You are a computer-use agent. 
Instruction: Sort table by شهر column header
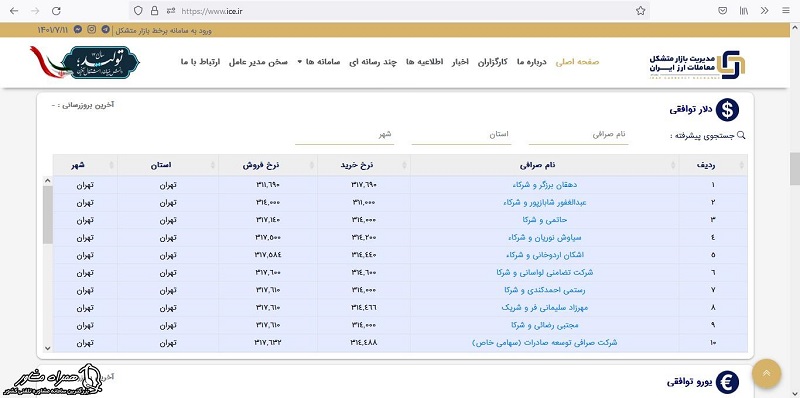tap(85, 165)
